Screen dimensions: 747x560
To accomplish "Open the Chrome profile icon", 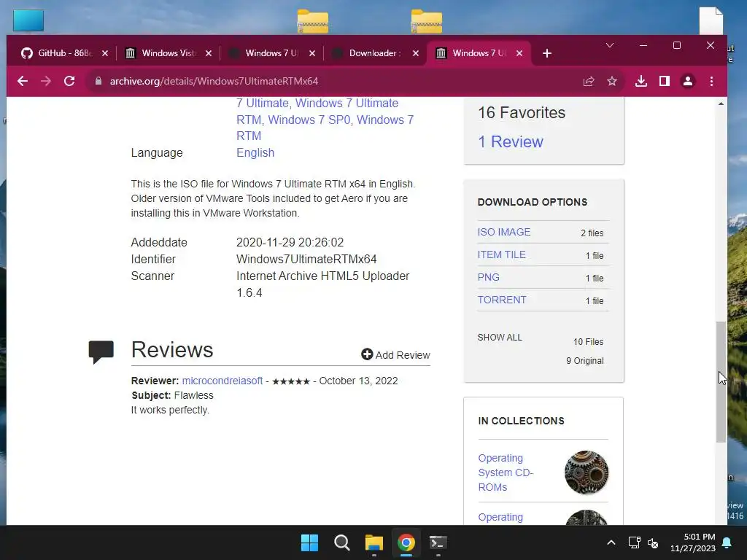I will coord(688,82).
